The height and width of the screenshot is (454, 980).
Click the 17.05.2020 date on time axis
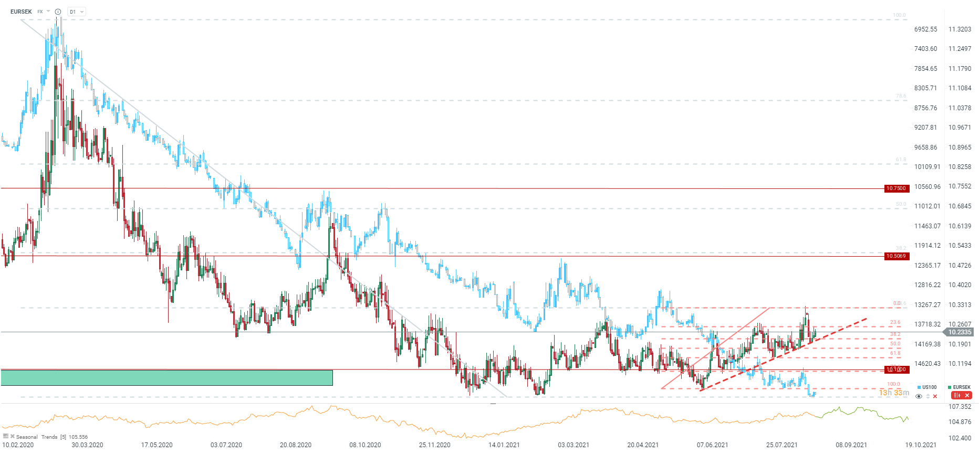(157, 445)
